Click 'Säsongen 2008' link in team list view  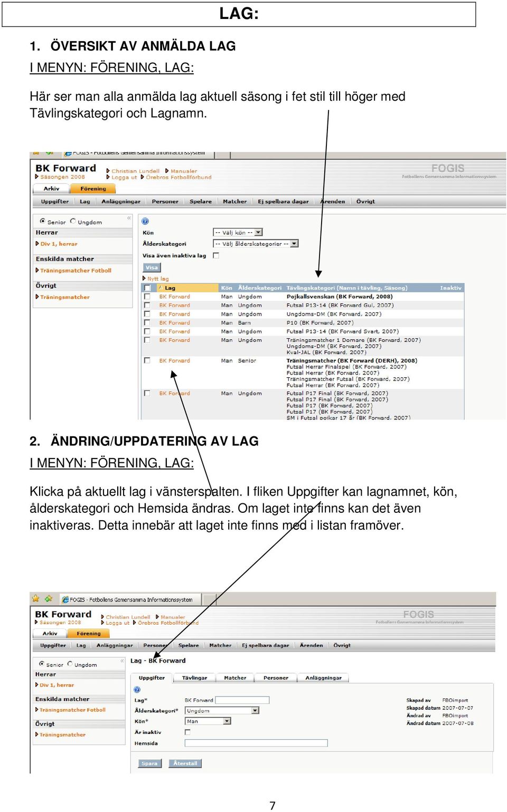point(62,177)
